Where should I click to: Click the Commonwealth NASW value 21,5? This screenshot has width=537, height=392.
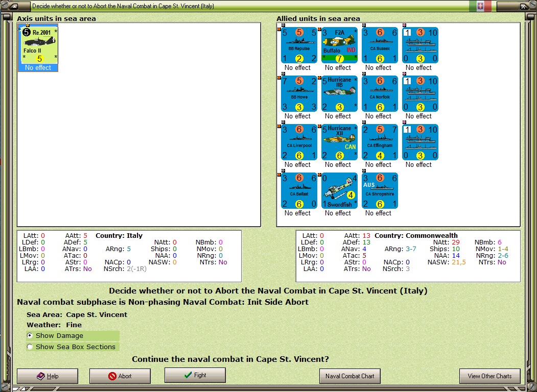(459, 262)
